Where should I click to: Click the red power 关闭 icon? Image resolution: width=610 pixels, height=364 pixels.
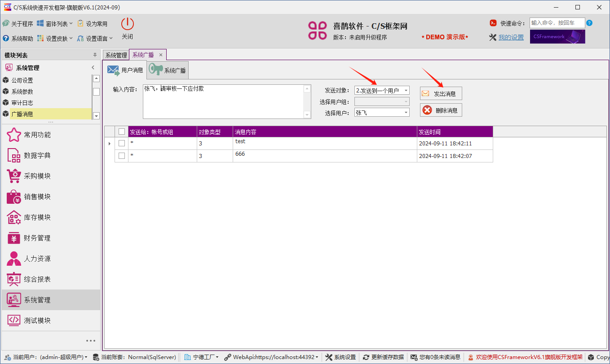[x=128, y=24]
